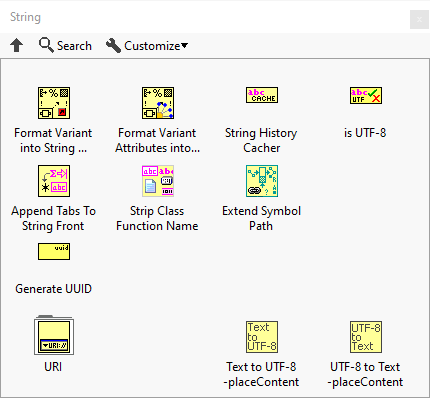
Task: Click the 'Format Variant Attributes into...' label
Action: [157, 140]
